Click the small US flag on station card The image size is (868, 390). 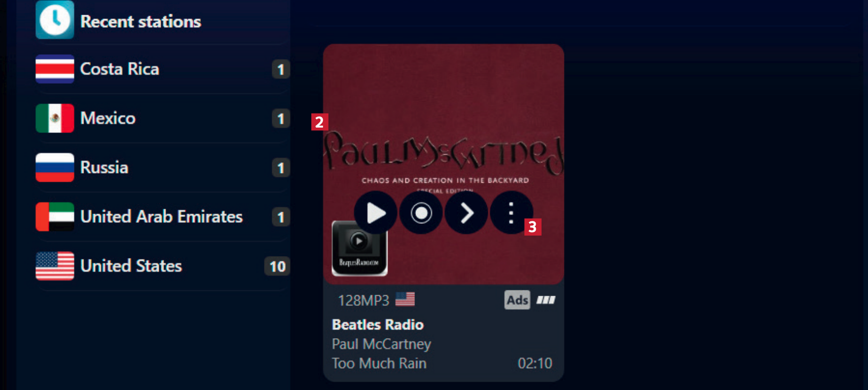click(405, 299)
